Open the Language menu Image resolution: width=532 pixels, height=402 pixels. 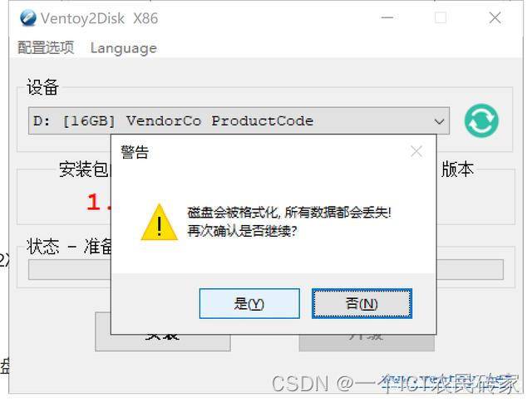pyautogui.click(x=124, y=48)
